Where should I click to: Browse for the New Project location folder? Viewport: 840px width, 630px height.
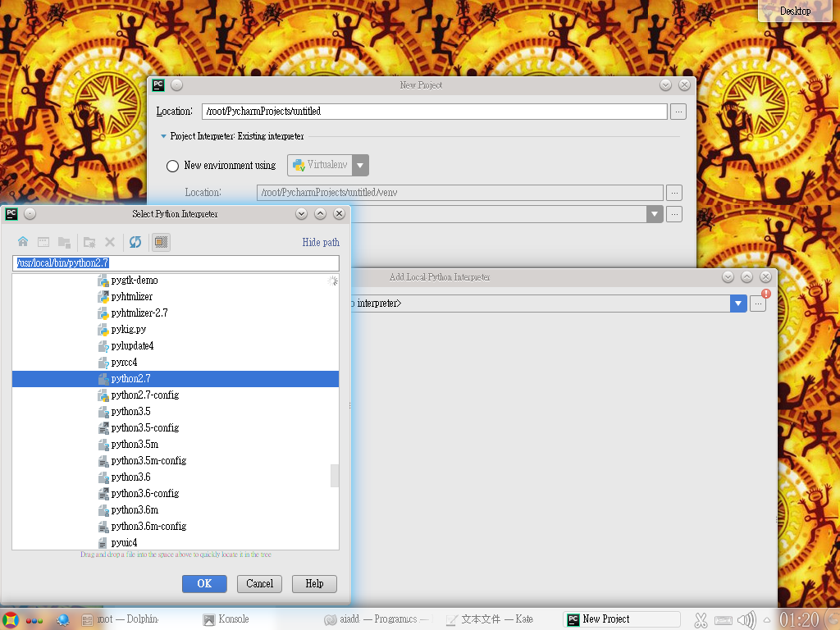point(678,112)
